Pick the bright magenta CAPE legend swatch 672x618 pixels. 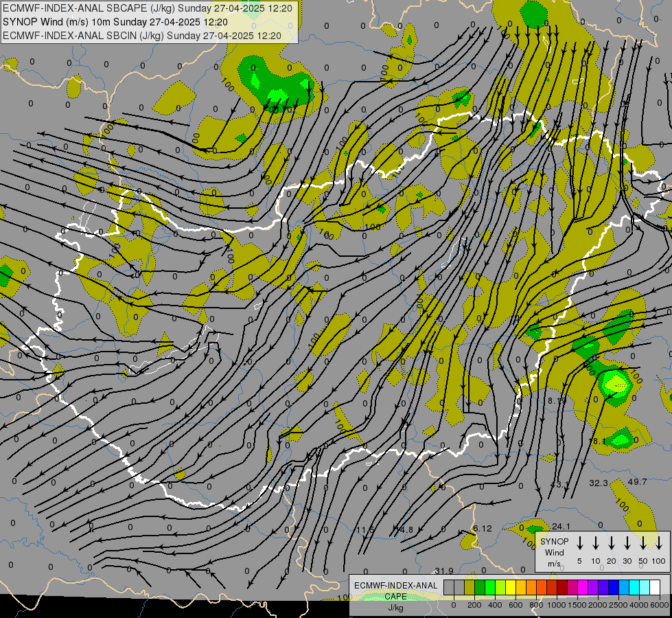coord(583,587)
